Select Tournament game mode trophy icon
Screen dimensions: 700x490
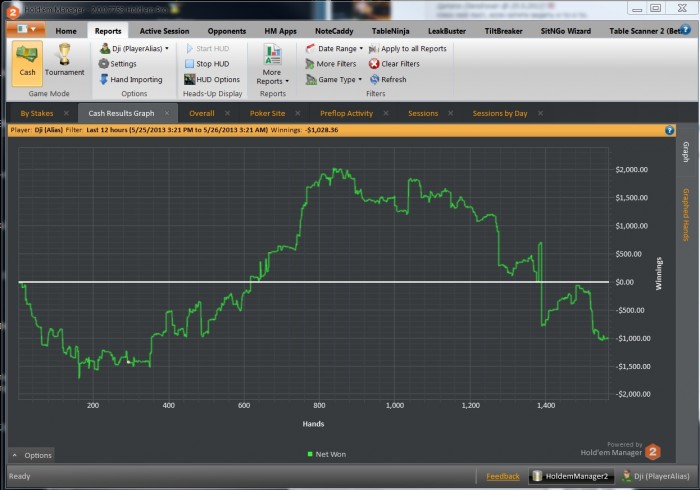coord(64,62)
